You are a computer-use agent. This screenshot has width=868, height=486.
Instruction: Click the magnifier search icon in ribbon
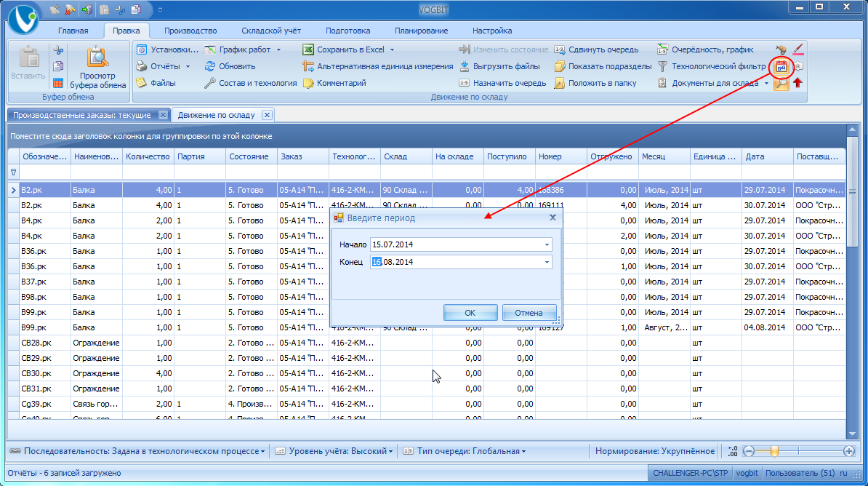click(x=781, y=83)
